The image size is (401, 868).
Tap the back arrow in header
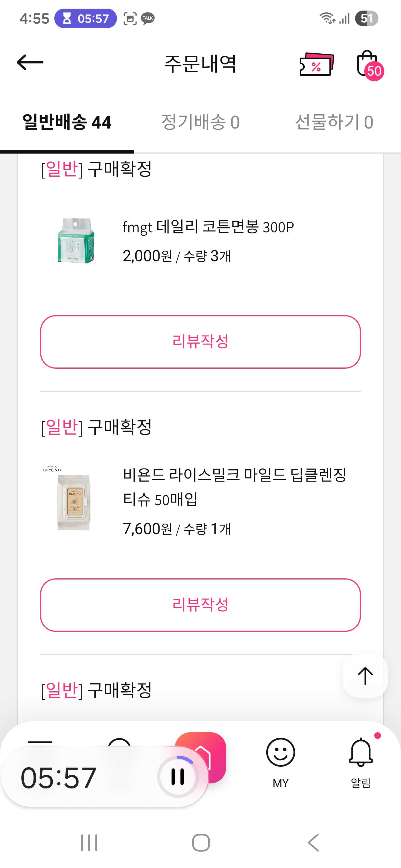[30, 62]
